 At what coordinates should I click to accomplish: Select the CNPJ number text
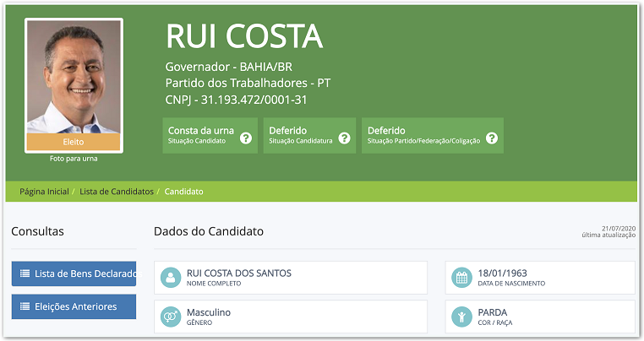point(236,100)
